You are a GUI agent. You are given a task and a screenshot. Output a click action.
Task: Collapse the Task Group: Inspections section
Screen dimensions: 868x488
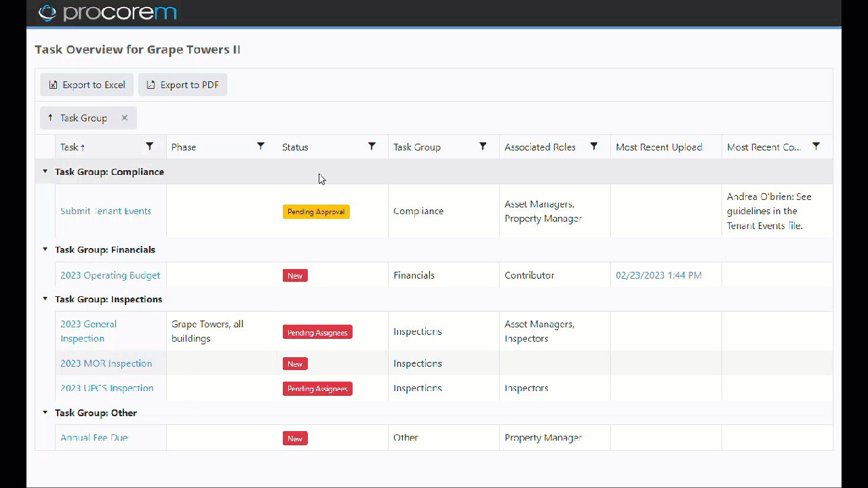[45, 299]
